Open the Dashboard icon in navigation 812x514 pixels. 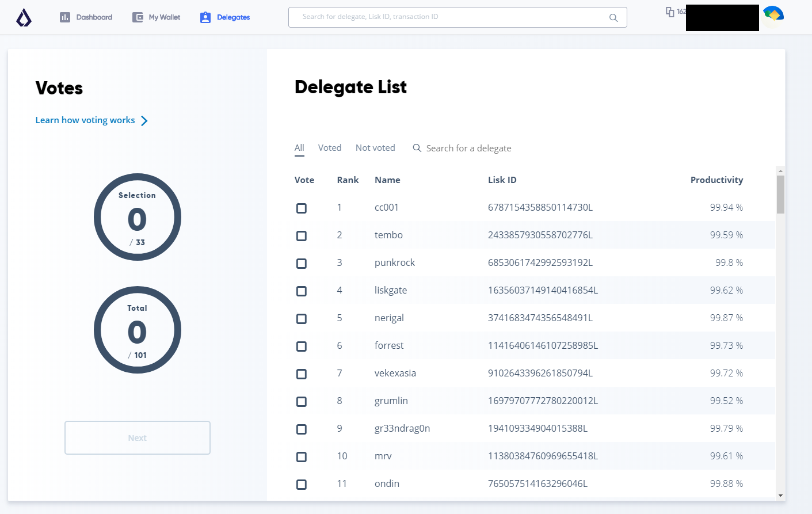click(65, 17)
